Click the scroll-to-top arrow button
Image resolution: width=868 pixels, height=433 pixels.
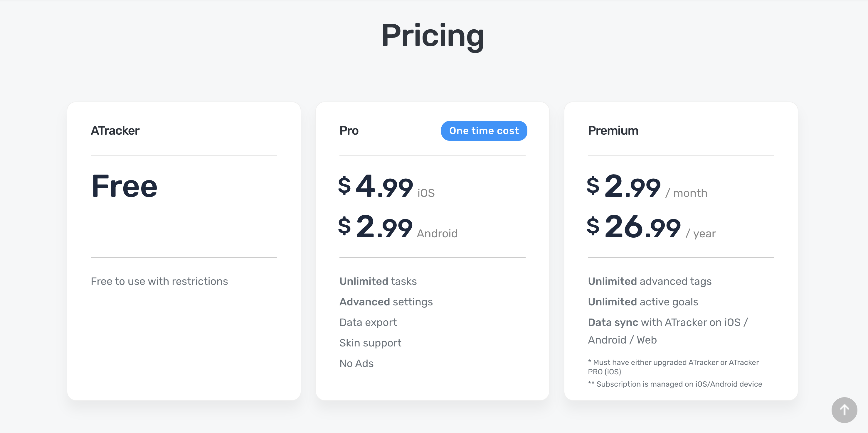pos(845,410)
